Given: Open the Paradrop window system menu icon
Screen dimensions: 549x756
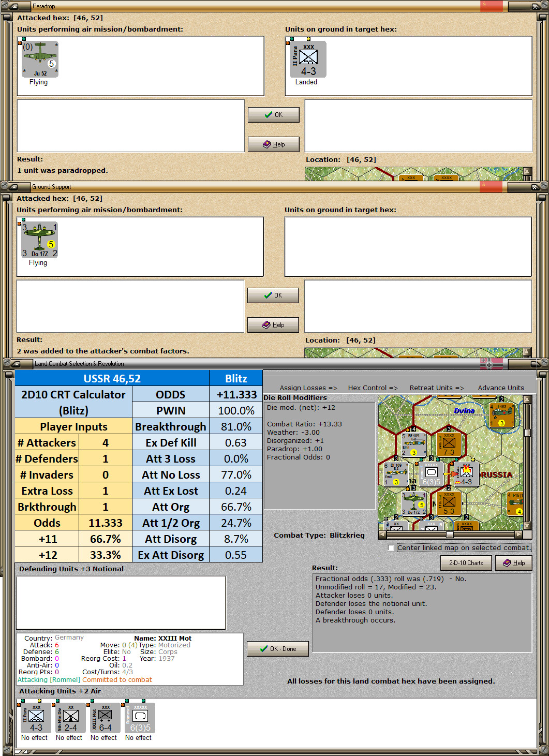Looking at the screenshot, I should pyautogui.click(x=14, y=6).
